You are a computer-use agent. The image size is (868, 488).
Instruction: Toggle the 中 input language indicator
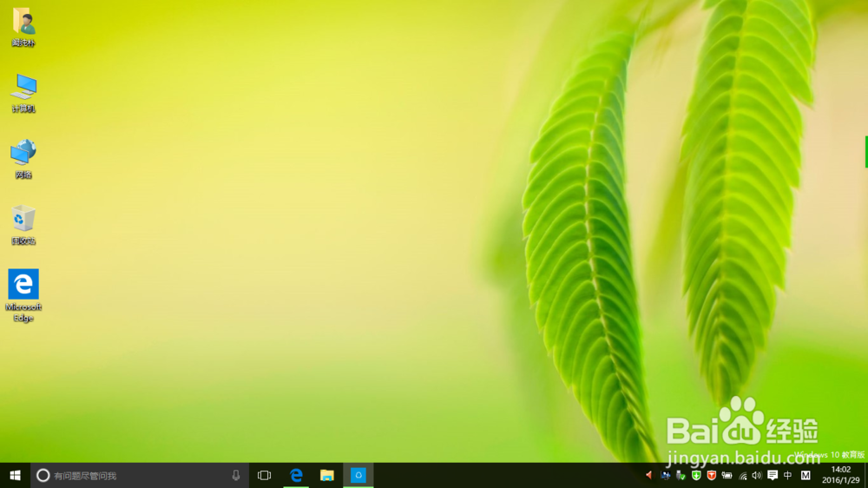788,475
